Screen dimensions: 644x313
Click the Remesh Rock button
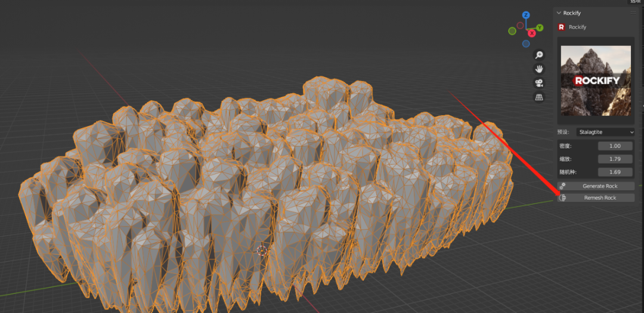coord(596,198)
